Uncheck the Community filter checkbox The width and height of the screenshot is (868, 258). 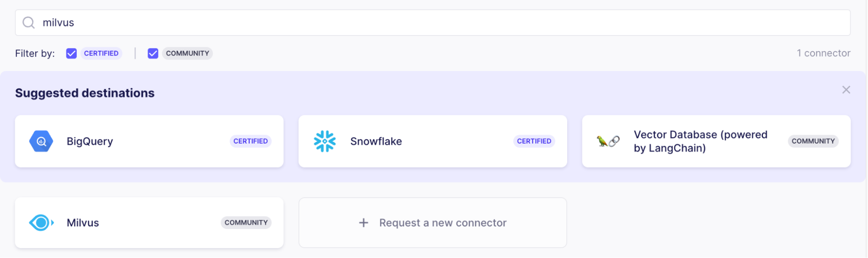153,53
